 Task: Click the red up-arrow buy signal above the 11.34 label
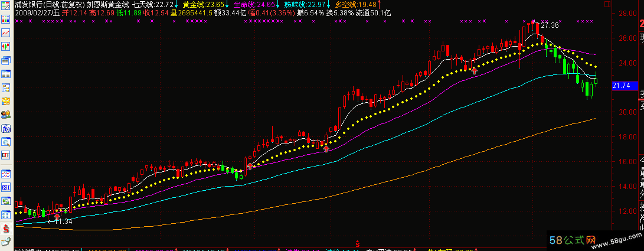tap(57, 216)
